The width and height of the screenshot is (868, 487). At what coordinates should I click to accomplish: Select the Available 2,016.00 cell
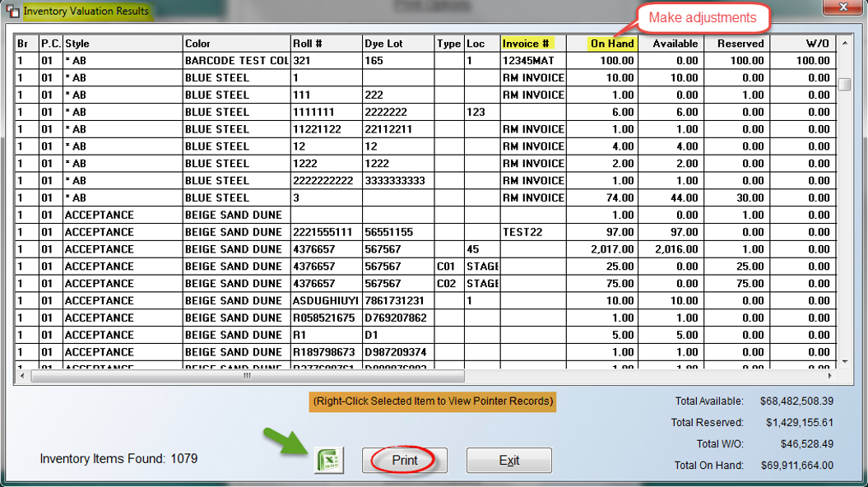point(671,249)
